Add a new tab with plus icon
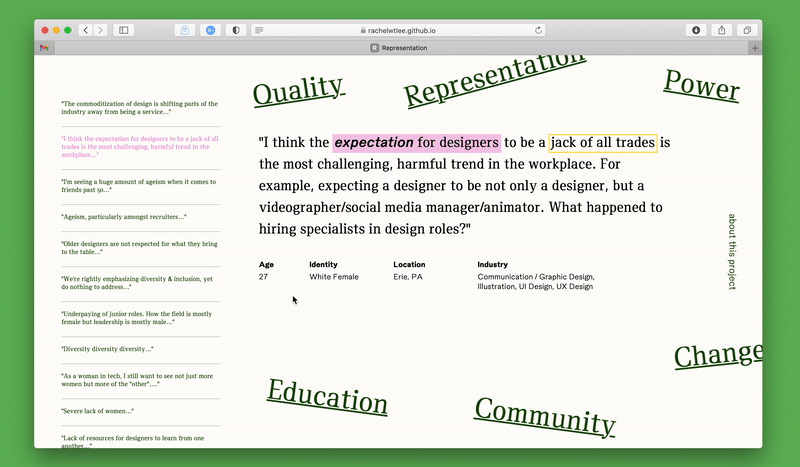This screenshot has height=467, width=800. click(755, 48)
